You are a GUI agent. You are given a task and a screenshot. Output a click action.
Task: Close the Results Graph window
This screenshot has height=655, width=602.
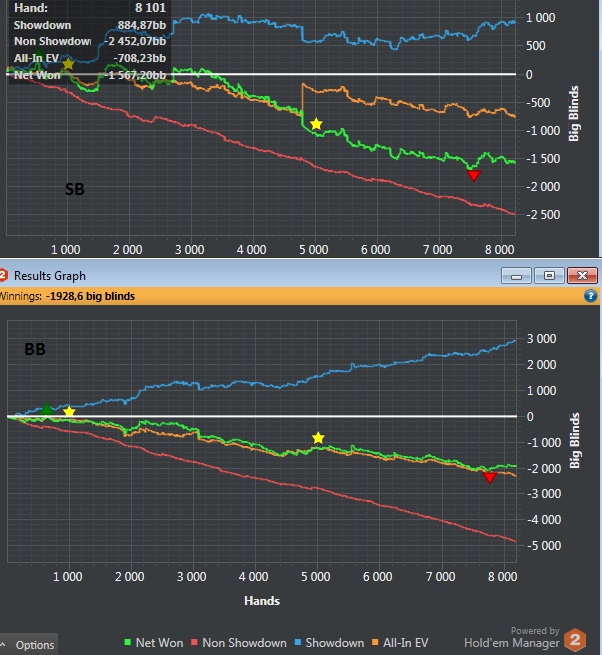click(582, 276)
